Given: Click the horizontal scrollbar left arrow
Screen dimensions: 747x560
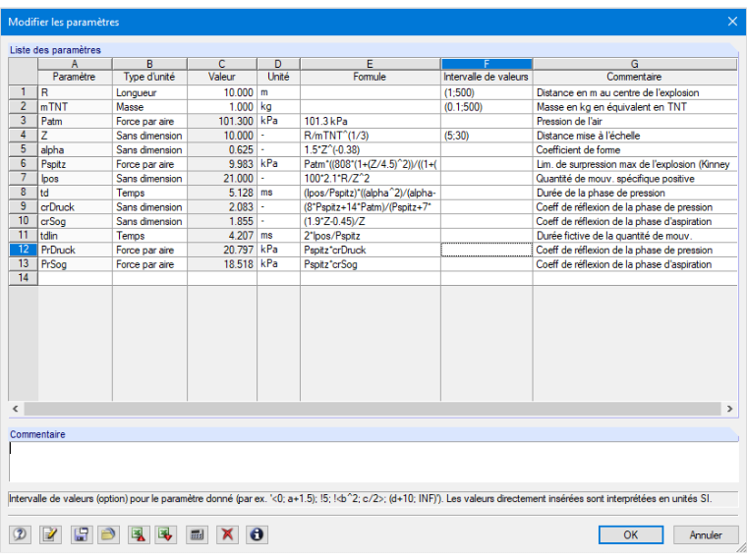Looking at the screenshot, I should coord(16,409).
